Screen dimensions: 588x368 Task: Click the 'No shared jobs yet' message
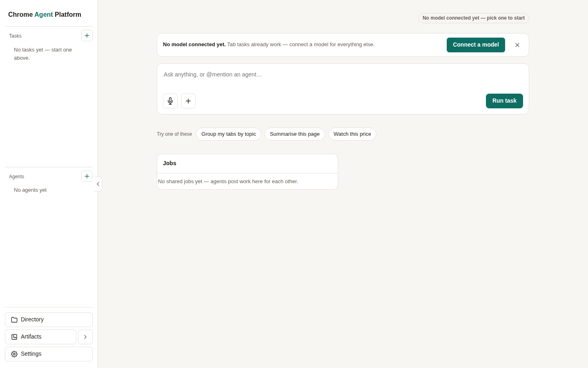pyautogui.click(x=228, y=182)
